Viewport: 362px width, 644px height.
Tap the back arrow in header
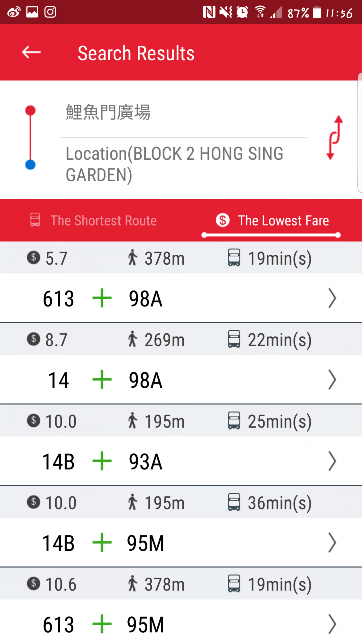tap(31, 52)
